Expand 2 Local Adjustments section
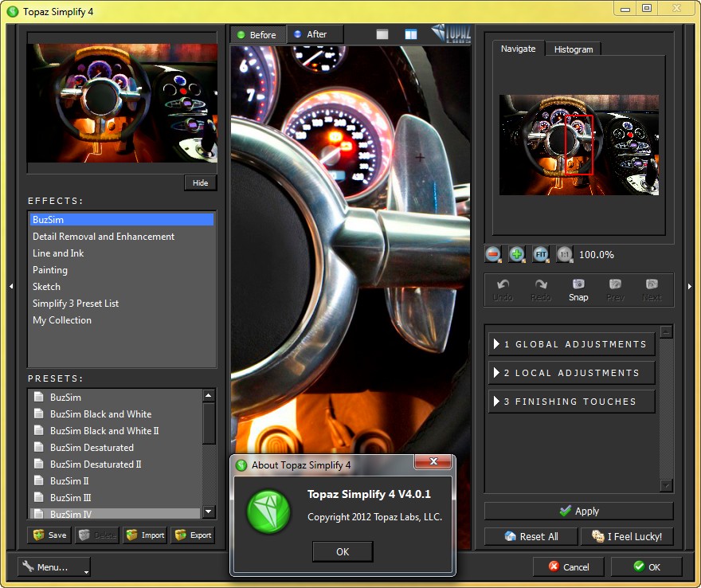 pos(571,372)
